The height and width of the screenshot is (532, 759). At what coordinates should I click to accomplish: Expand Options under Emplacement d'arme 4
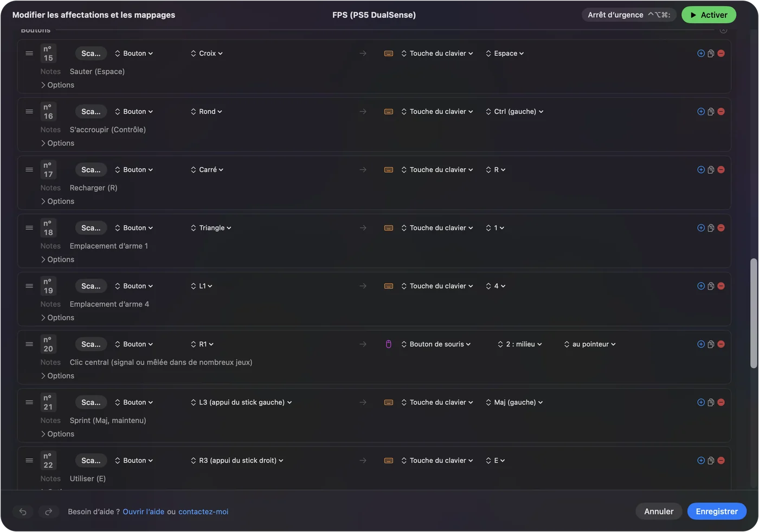click(x=57, y=318)
